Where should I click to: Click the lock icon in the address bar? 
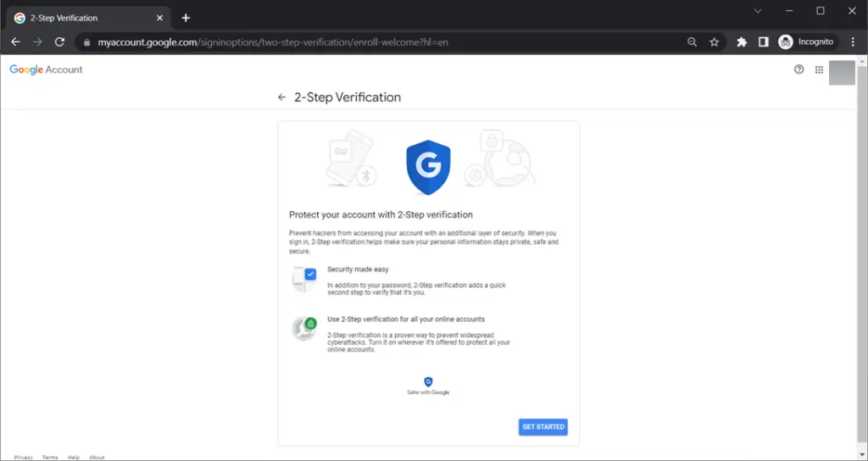86,42
